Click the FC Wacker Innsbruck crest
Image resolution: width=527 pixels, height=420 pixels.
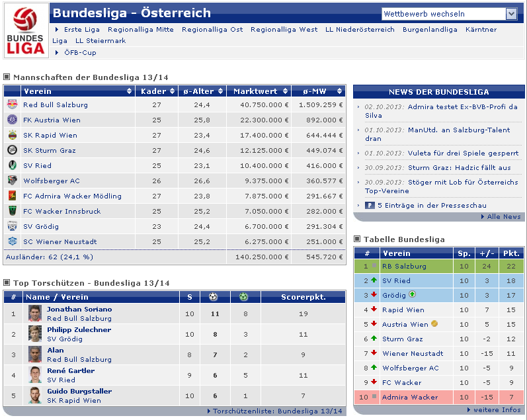coord(12,211)
